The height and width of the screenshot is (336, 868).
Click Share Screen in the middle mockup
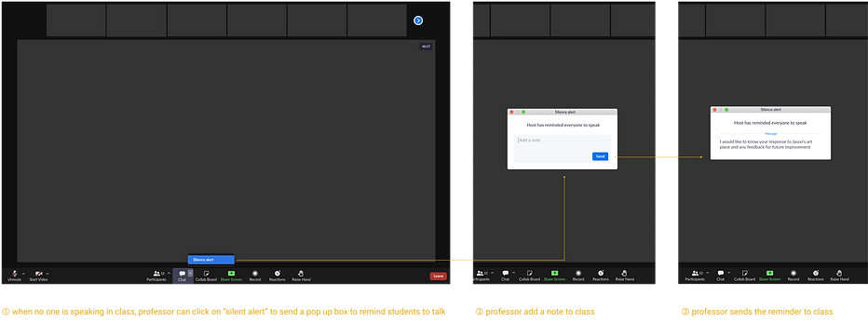pyautogui.click(x=555, y=276)
